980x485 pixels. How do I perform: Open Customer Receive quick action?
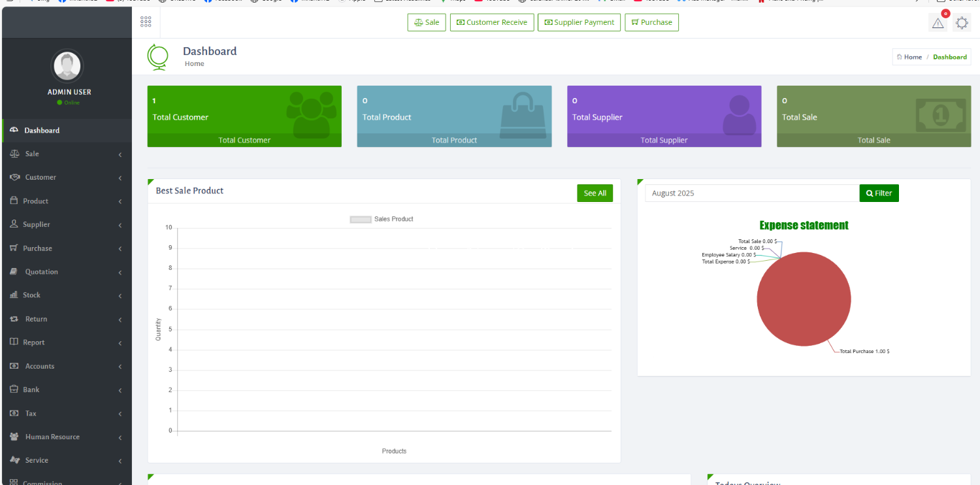492,22
